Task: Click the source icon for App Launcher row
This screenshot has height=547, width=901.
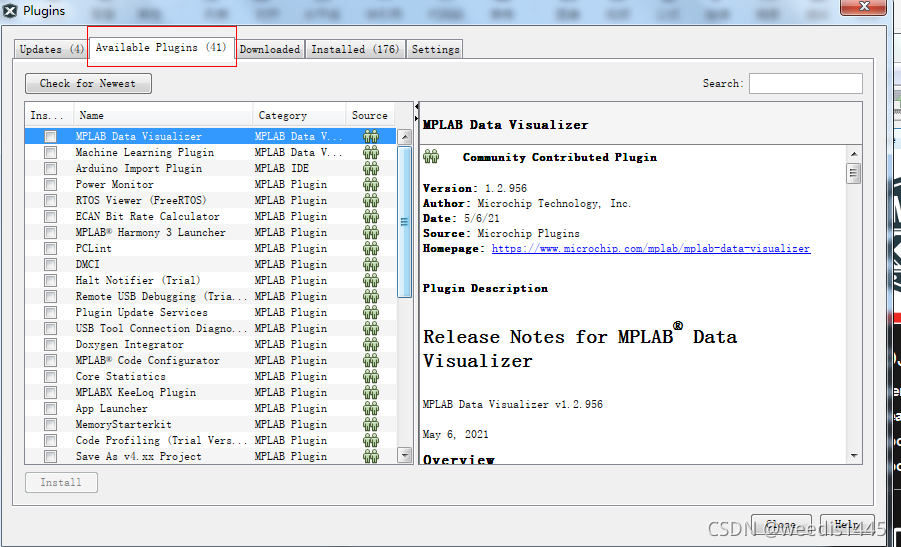Action: click(x=371, y=409)
